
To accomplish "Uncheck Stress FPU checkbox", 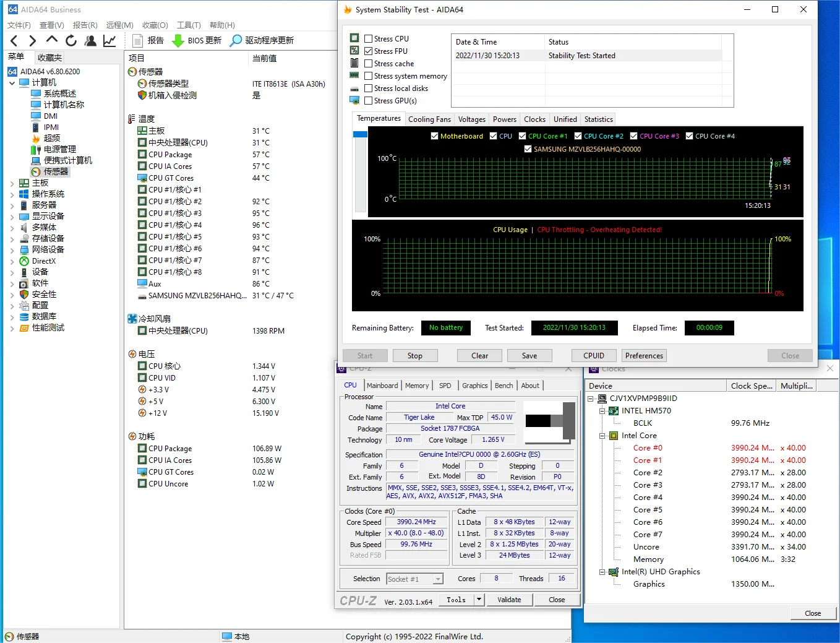I will [x=369, y=51].
